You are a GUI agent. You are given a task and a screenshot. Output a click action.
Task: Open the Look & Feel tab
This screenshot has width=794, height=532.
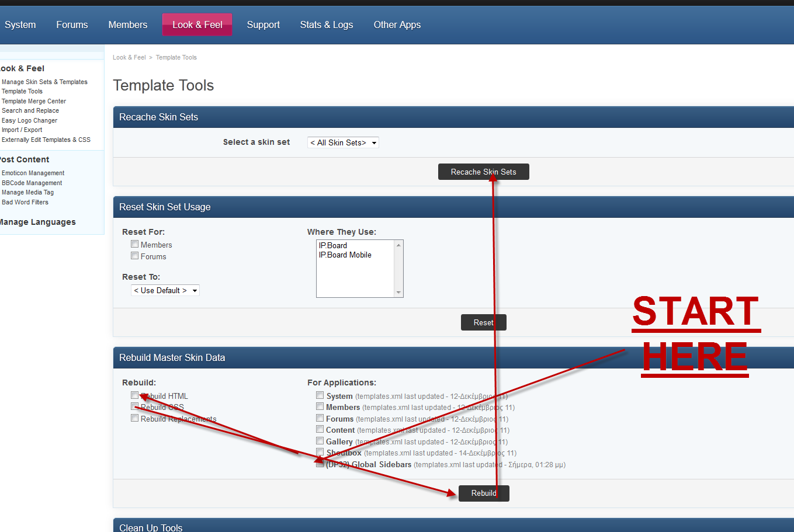pyautogui.click(x=197, y=25)
